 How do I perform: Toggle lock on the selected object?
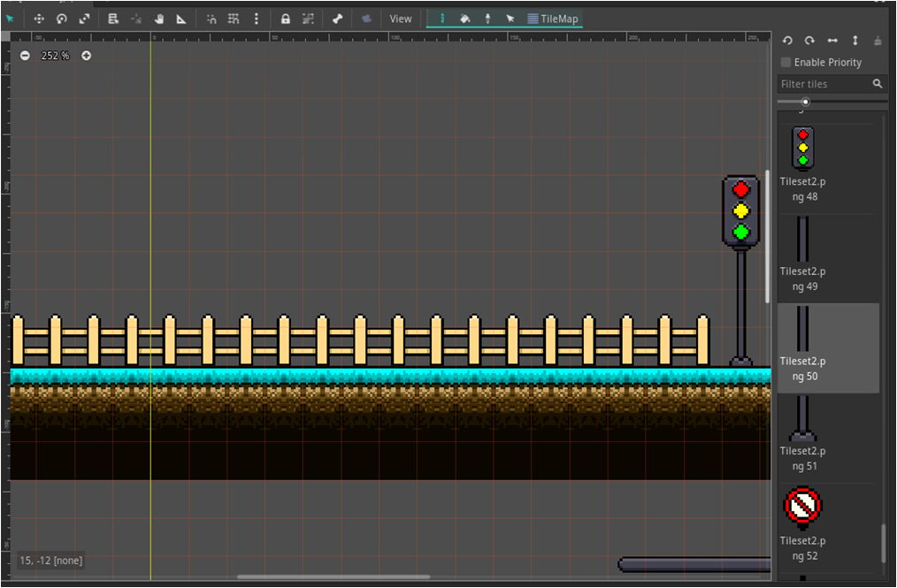coord(285,19)
